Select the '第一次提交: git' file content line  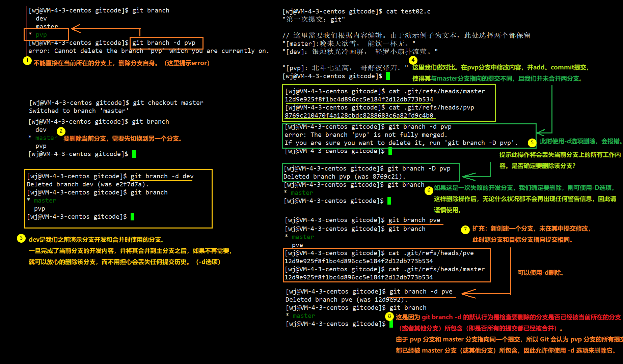314,20
